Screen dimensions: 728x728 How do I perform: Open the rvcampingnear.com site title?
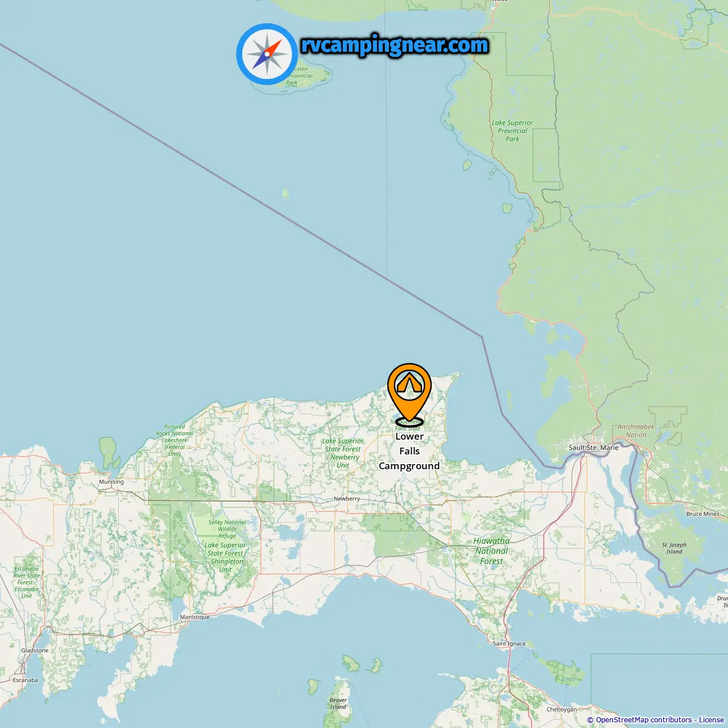[x=395, y=45]
